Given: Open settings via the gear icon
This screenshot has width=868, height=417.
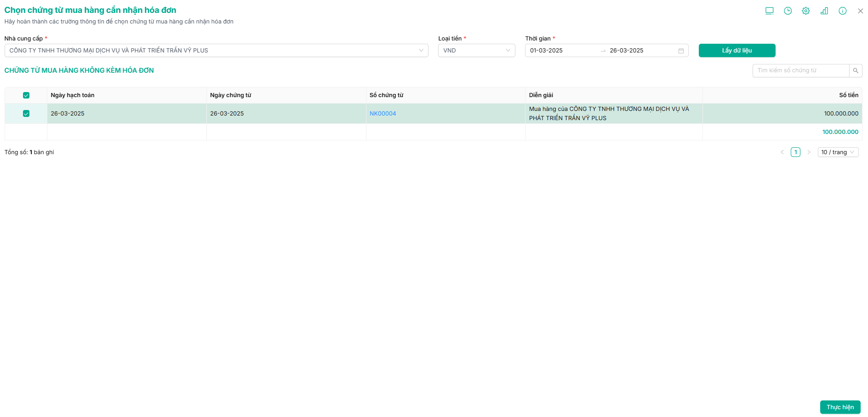Looking at the screenshot, I should [806, 11].
